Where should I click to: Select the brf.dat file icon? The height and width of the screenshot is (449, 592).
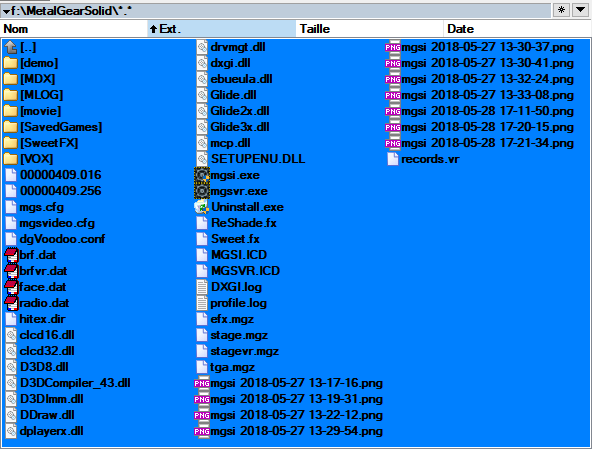click(11, 255)
